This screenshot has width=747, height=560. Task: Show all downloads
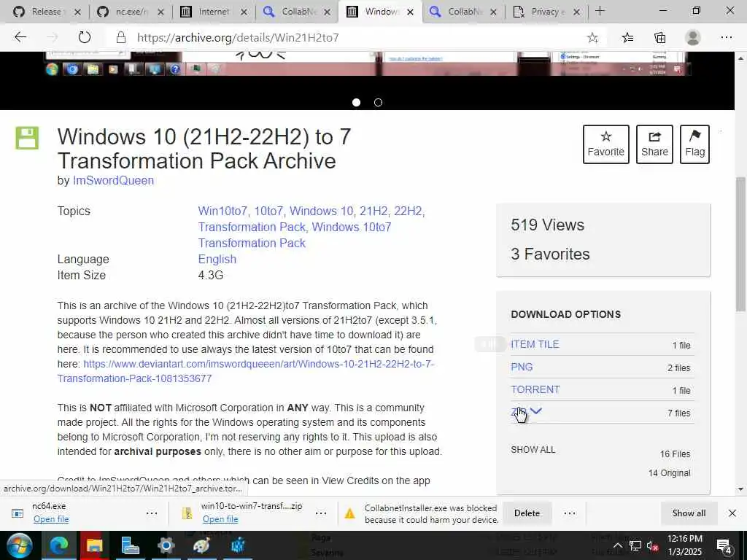tap(689, 513)
